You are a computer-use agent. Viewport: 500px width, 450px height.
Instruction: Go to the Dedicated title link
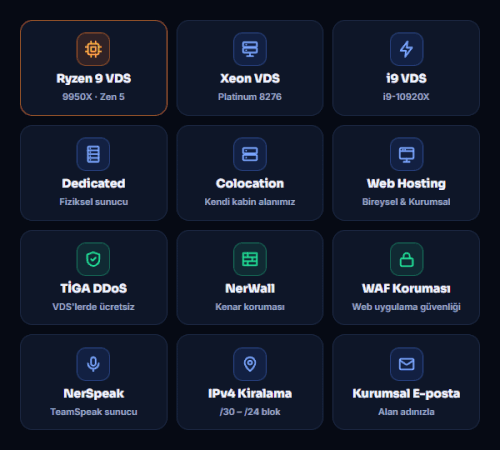pyautogui.click(x=94, y=184)
